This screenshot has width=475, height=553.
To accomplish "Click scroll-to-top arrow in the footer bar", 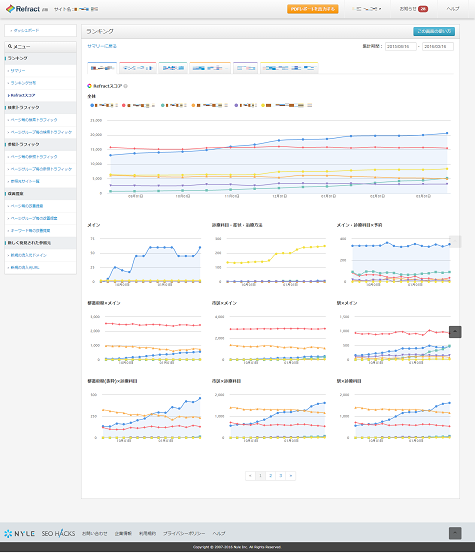I will coord(455,533).
